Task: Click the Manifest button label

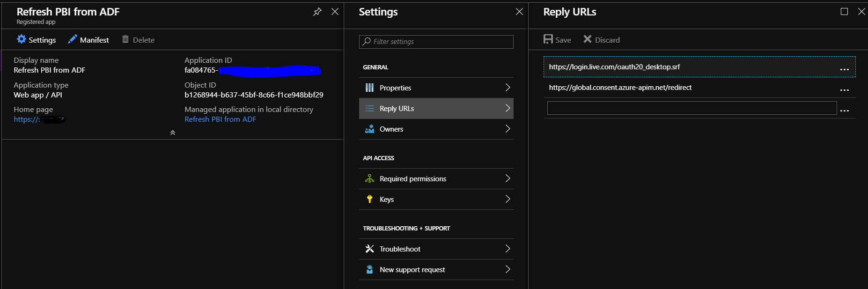Action: (x=94, y=40)
